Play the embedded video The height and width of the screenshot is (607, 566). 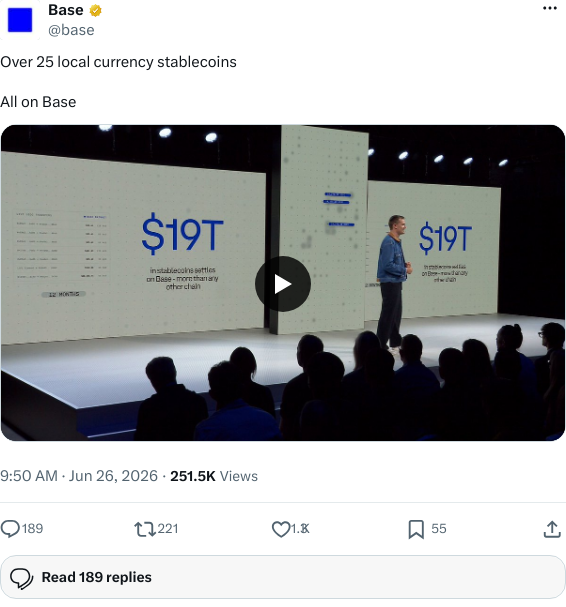[x=283, y=284]
